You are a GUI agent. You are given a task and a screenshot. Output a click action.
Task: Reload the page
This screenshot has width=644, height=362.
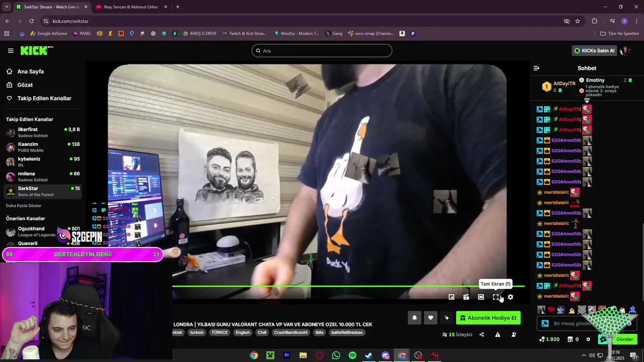[31, 21]
